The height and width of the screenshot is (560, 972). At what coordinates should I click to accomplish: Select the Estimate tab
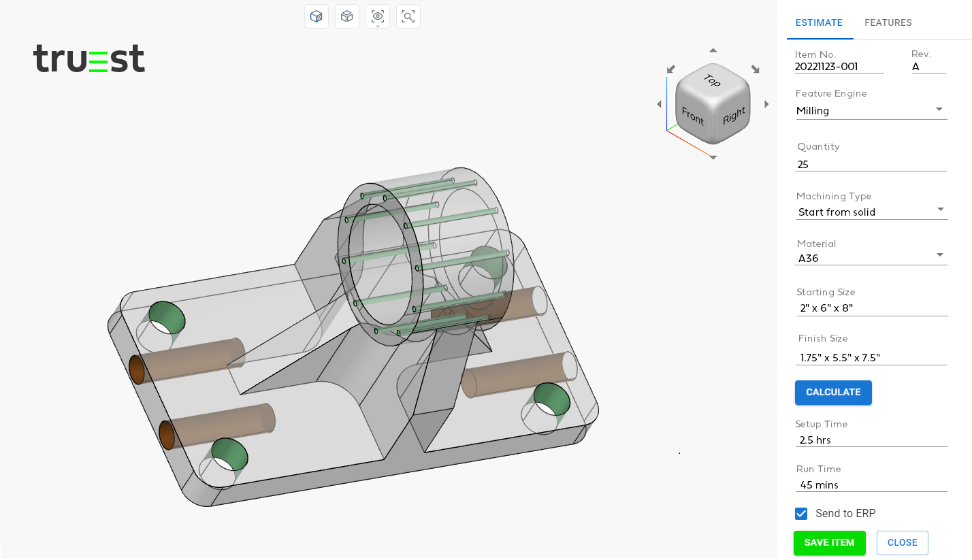click(x=819, y=22)
